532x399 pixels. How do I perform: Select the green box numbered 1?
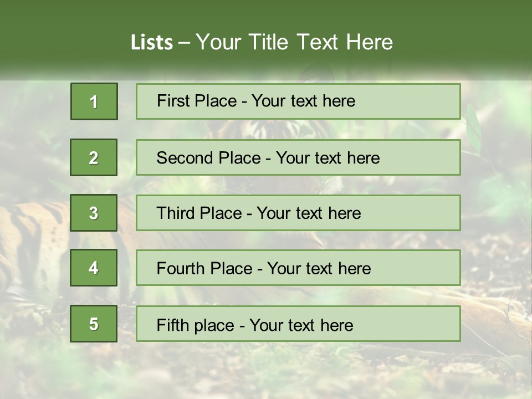click(94, 101)
